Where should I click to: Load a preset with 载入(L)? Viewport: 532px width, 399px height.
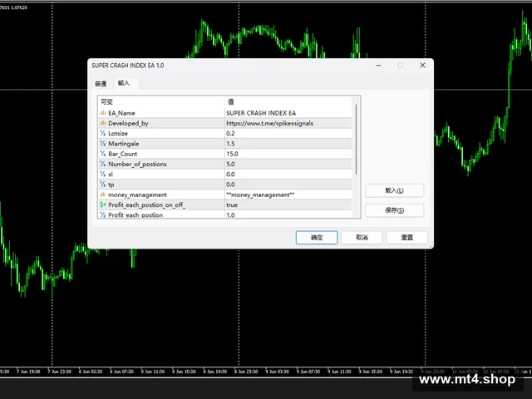[x=394, y=190]
